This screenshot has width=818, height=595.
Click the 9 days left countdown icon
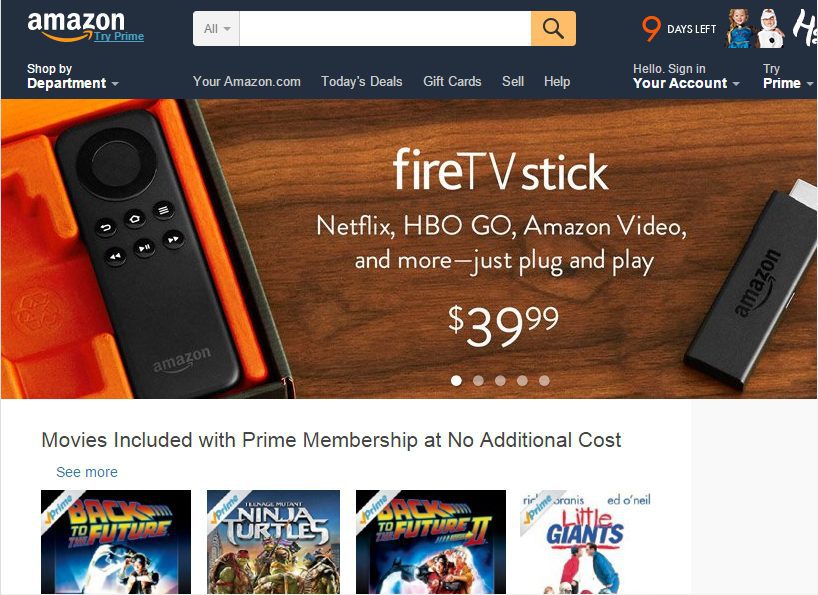[x=651, y=29]
